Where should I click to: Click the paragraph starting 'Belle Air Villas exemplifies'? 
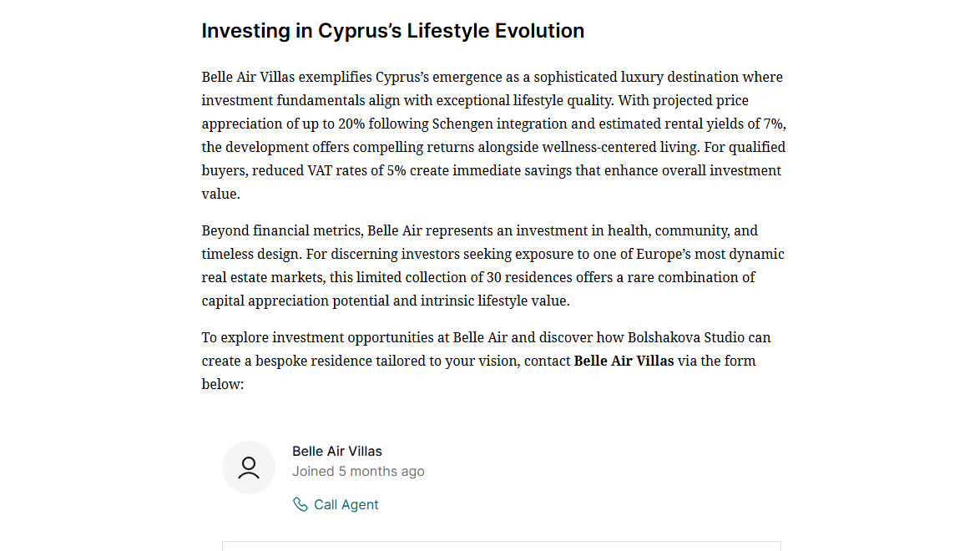[x=493, y=135]
